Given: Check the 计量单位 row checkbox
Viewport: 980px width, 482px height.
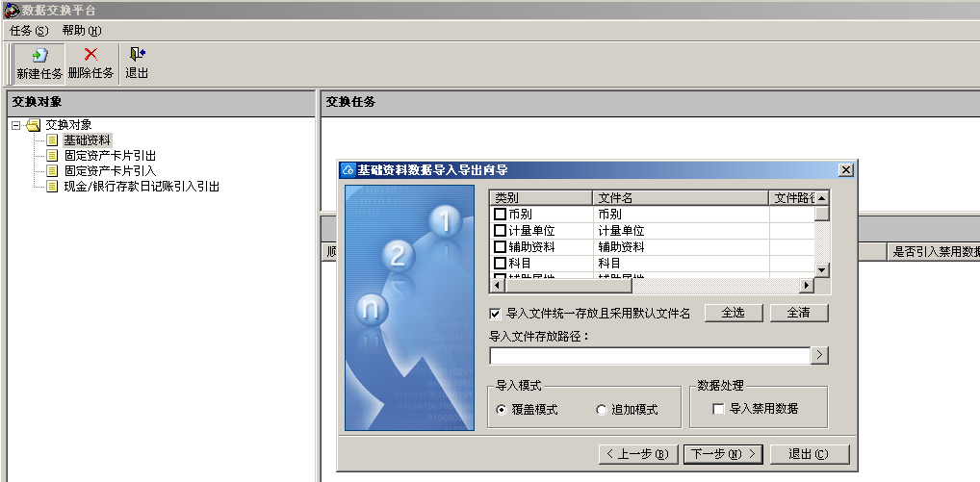Looking at the screenshot, I should [x=500, y=231].
